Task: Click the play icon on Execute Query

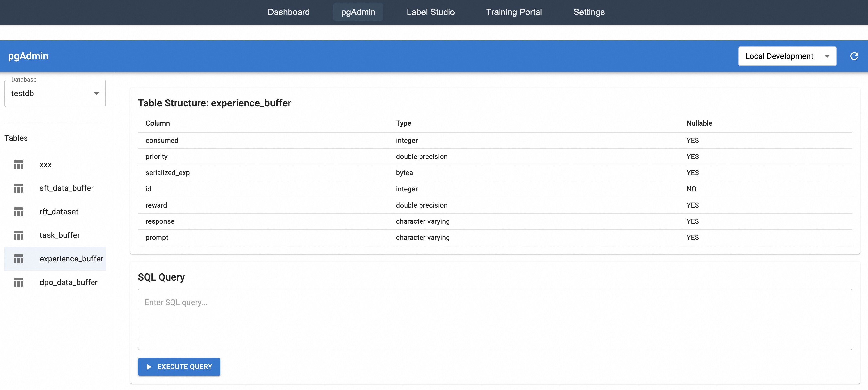Action: coord(149,367)
